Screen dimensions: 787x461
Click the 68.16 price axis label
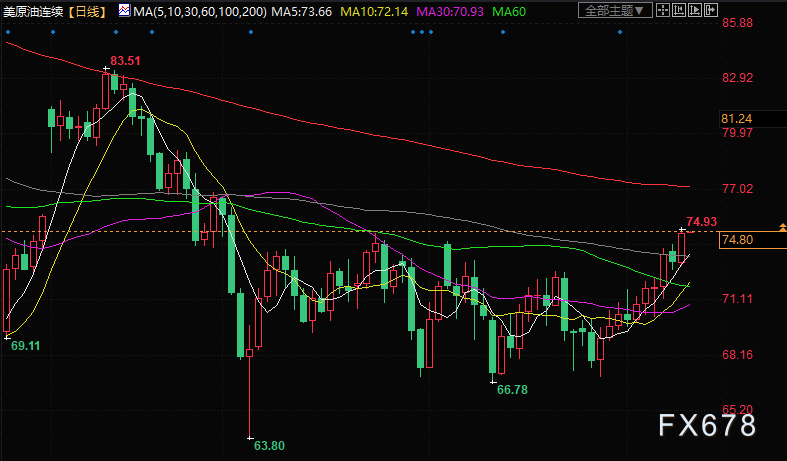pyautogui.click(x=737, y=355)
